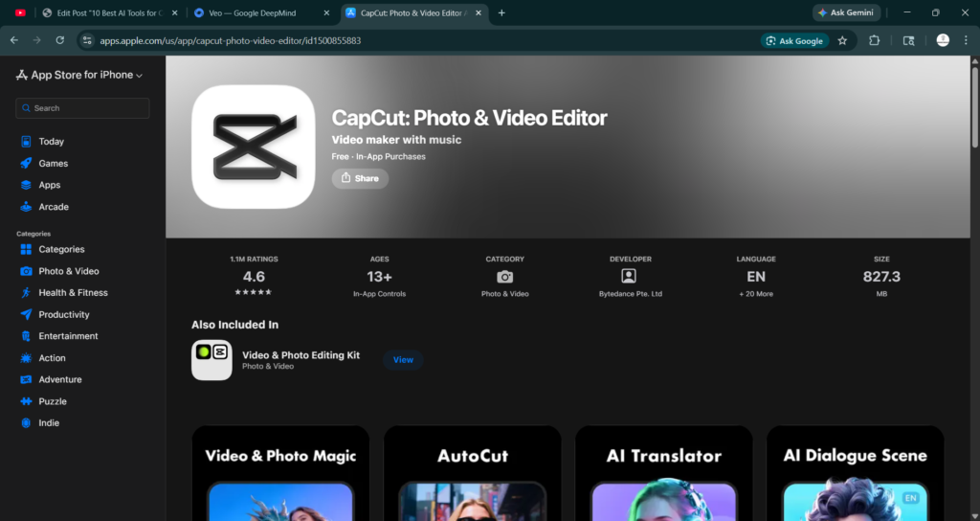Bookmark this page with star icon
This screenshot has width=980, height=521.
point(842,41)
